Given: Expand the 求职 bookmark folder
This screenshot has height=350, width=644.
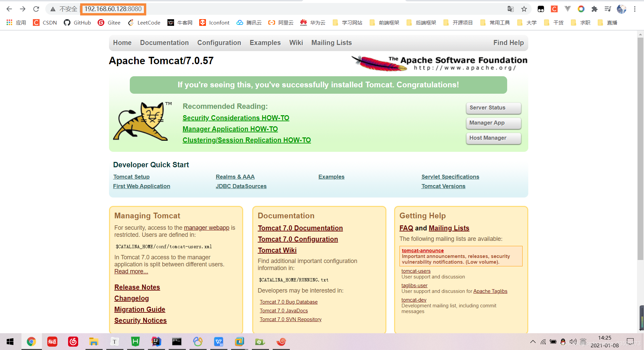Looking at the screenshot, I should click(x=580, y=23).
